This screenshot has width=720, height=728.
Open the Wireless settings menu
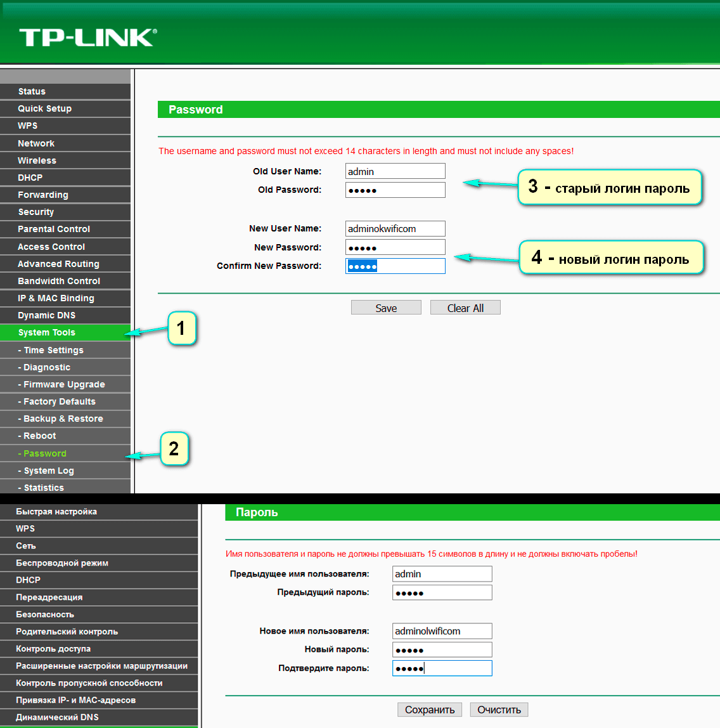(x=37, y=160)
